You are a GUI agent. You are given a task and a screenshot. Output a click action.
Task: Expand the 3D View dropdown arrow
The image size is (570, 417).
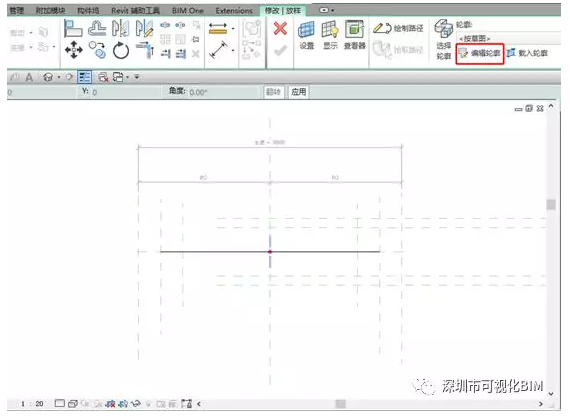pos(59,77)
